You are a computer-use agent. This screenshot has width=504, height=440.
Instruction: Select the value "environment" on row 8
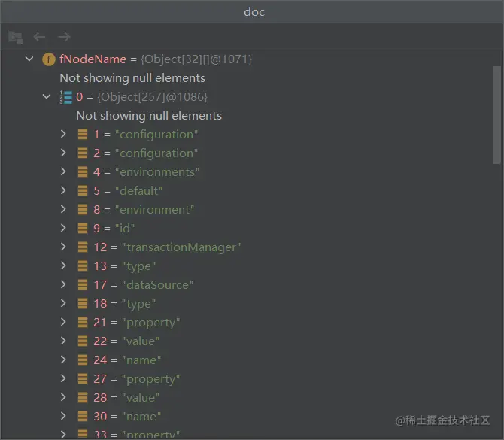pyautogui.click(x=155, y=210)
